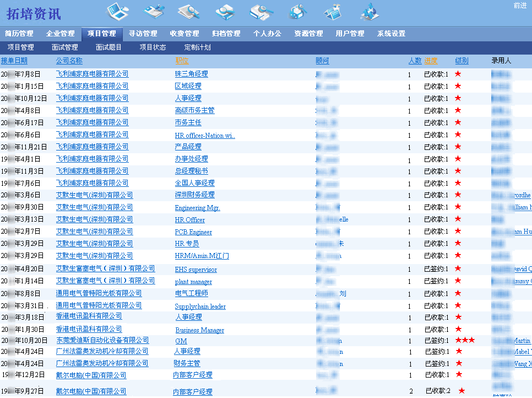Sort by the 职位 column header
This screenshot has height=398, width=532.
[x=182, y=61]
